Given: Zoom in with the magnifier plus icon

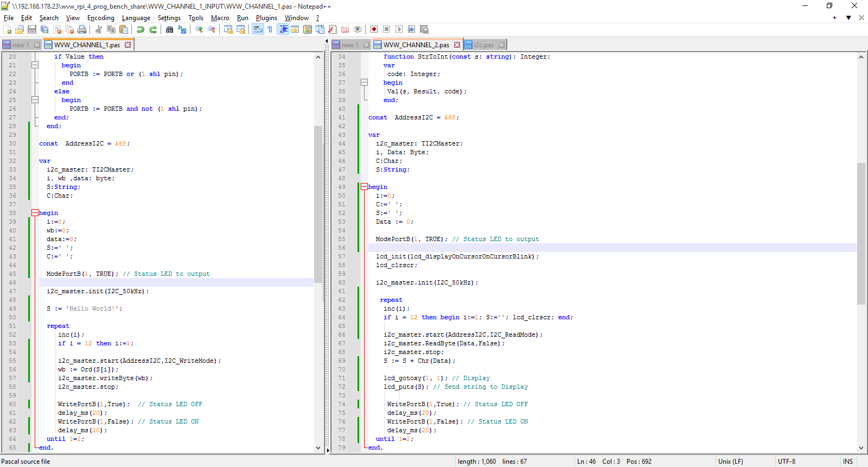Looking at the screenshot, I should [199, 29].
